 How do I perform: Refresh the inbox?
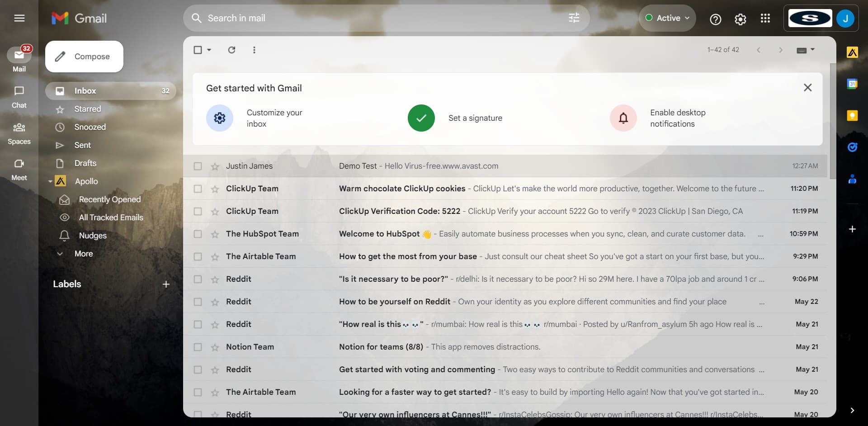231,50
